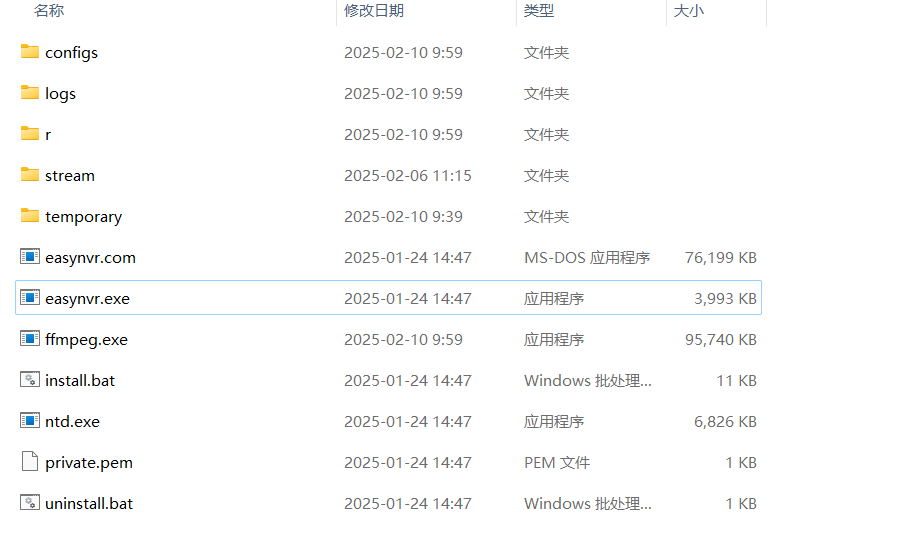Screen dimensions: 908x546
Task: Click the PEM 文件 type cell
Action: 557,463
